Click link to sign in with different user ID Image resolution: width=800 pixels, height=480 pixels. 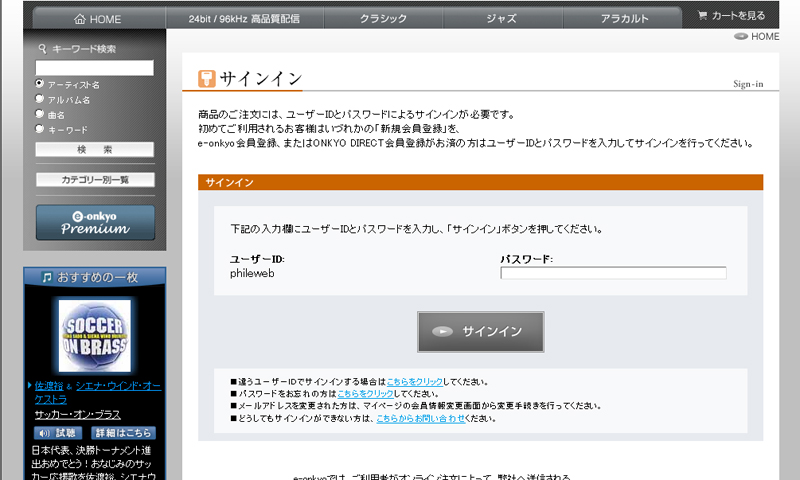(x=415, y=382)
